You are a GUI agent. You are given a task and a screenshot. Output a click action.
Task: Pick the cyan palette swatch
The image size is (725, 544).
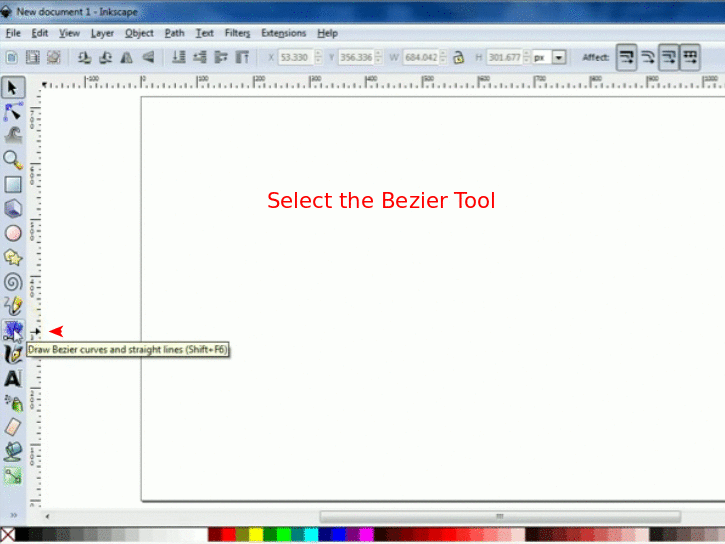pos(311,535)
